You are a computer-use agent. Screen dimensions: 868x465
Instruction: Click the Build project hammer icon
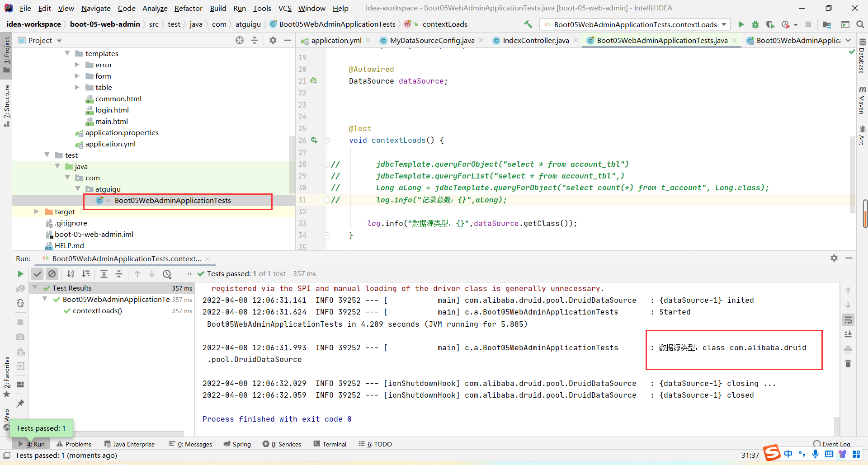click(528, 24)
